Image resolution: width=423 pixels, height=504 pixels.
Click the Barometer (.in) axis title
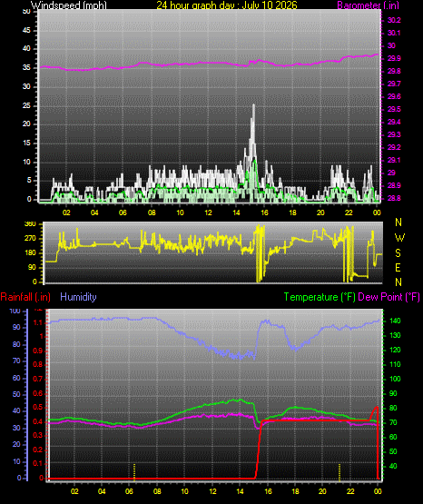368,5
